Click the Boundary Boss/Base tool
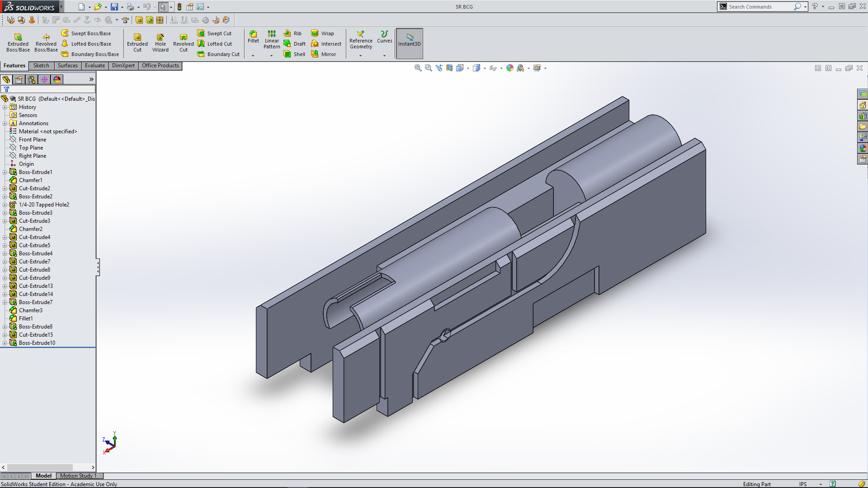The image size is (868, 488). coord(90,54)
